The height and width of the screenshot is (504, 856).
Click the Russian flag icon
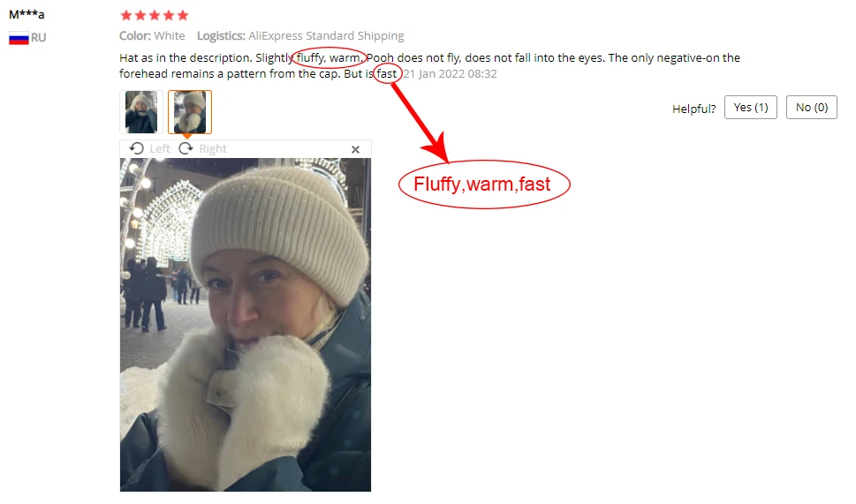pyautogui.click(x=19, y=38)
